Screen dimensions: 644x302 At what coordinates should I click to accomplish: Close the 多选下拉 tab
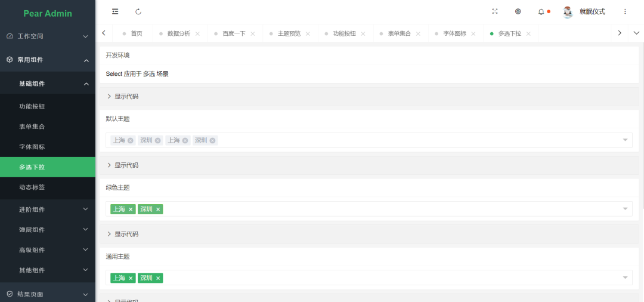528,33
